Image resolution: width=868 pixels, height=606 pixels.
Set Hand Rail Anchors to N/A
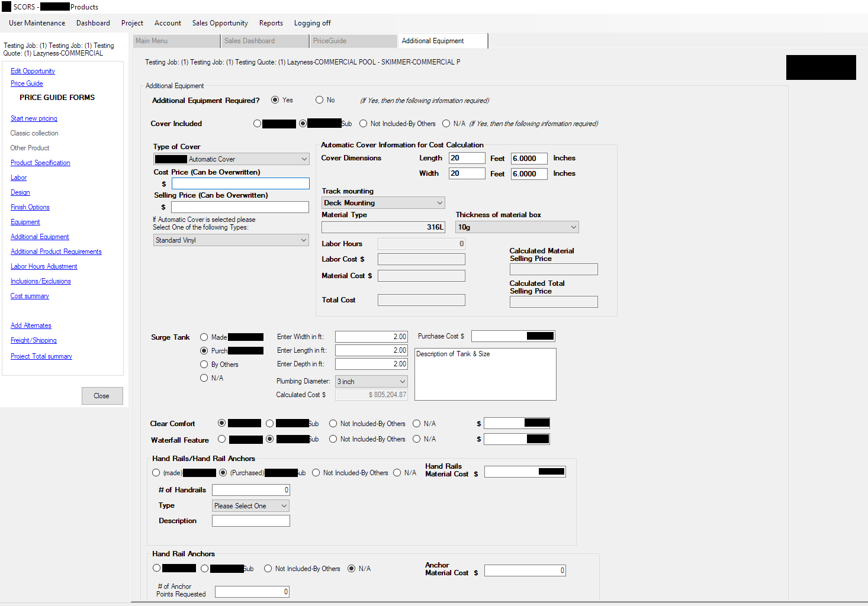click(352, 569)
